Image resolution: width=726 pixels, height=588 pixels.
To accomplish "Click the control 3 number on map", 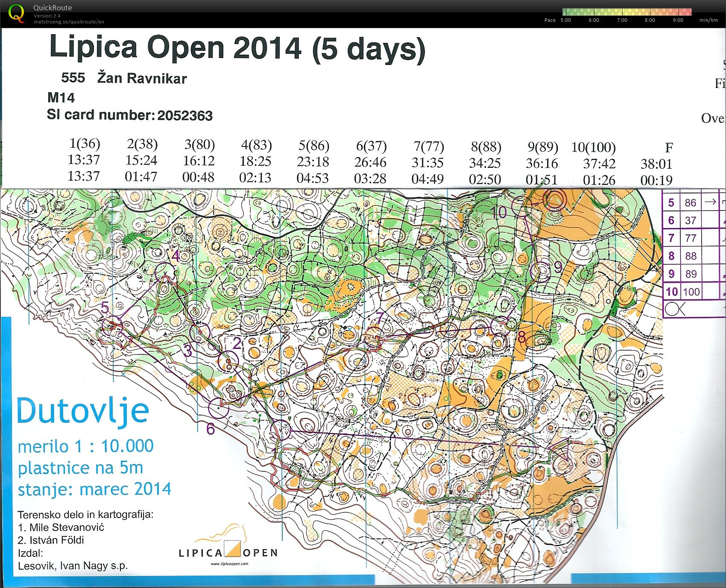I will 188,351.
